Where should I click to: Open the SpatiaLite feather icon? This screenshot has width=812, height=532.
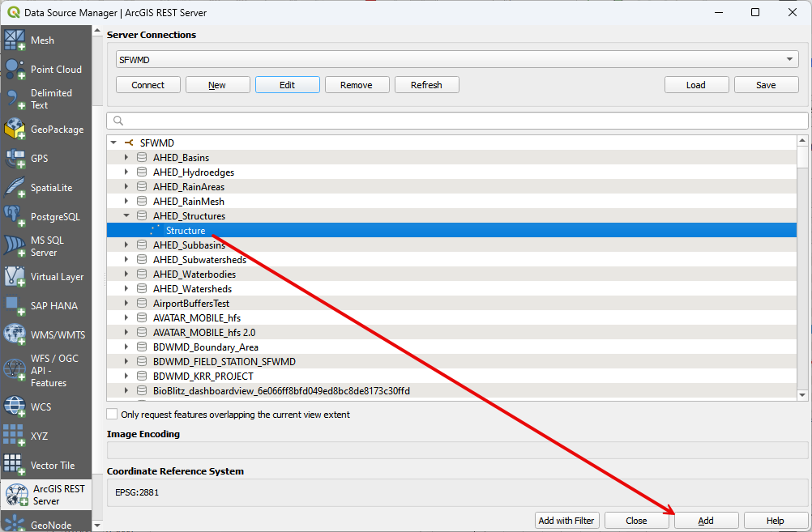point(15,187)
